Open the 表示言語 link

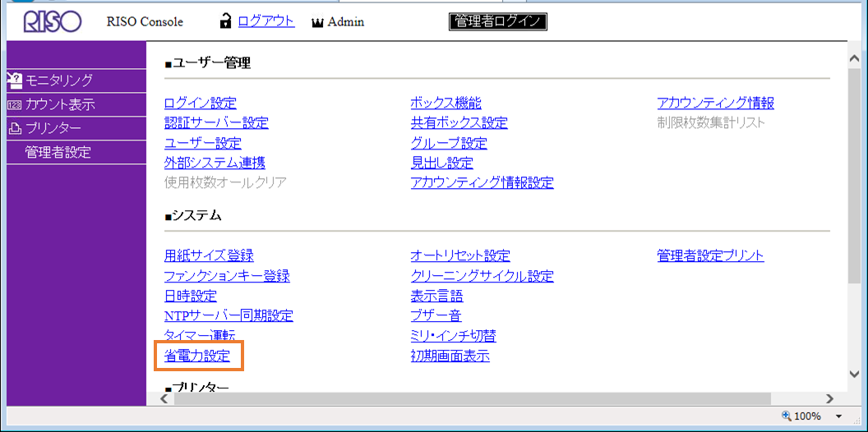click(436, 296)
